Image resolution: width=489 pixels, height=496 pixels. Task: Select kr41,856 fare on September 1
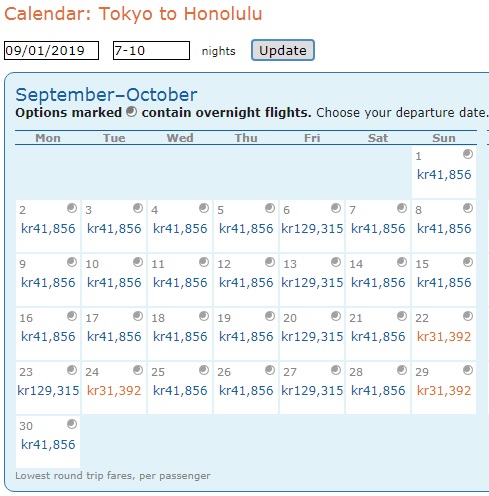click(x=444, y=175)
